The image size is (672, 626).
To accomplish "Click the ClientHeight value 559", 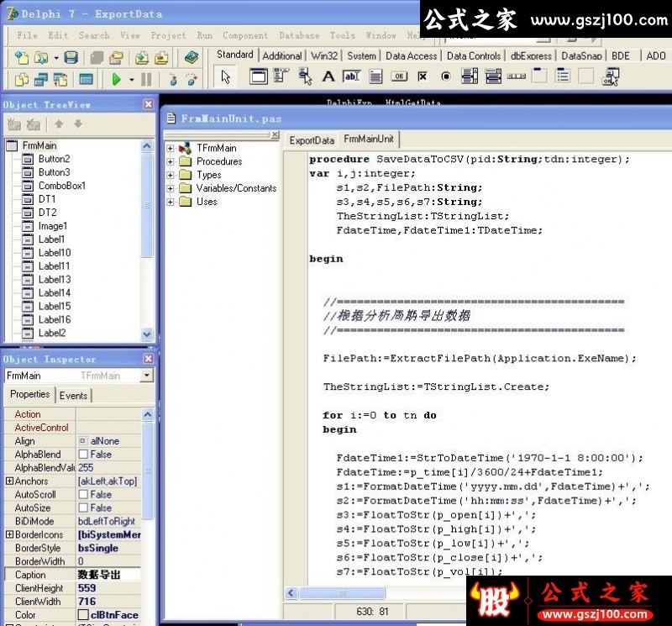I will point(87,588).
